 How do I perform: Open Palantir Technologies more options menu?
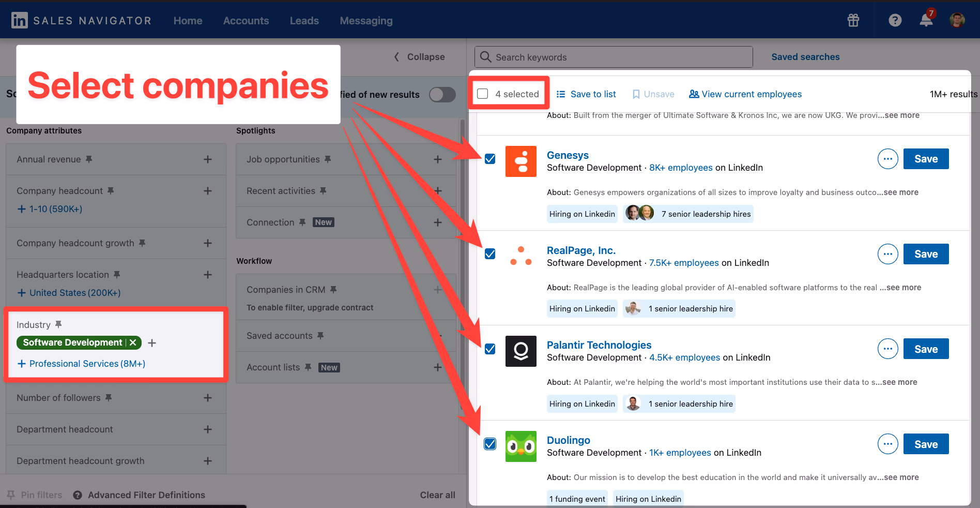[x=888, y=349]
